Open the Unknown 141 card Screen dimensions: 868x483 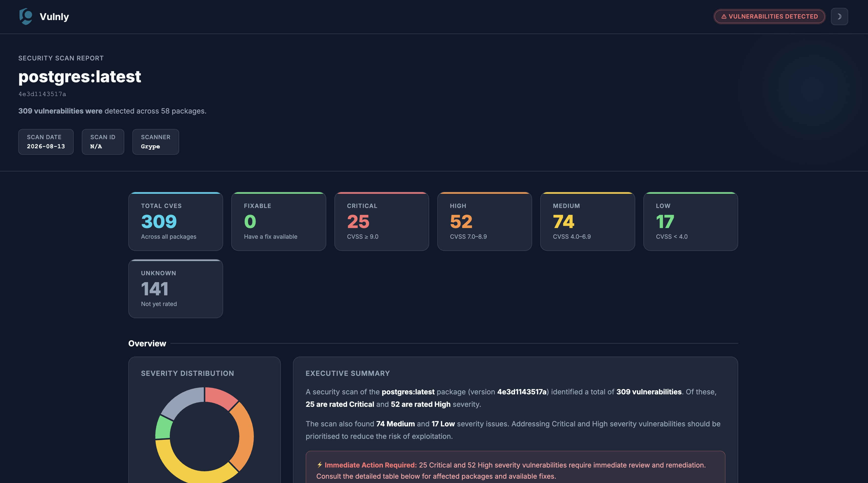pos(176,289)
